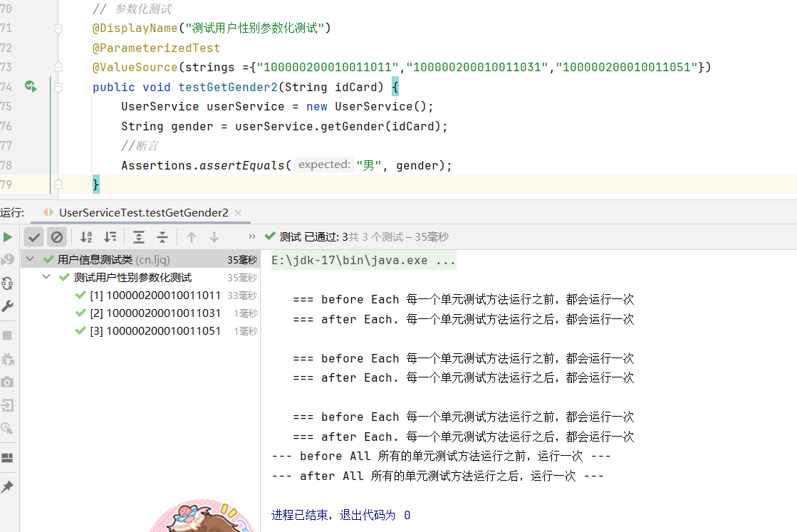Close the UserServiceTest.testGetGender2 run tab

click(x=237, y=213)
